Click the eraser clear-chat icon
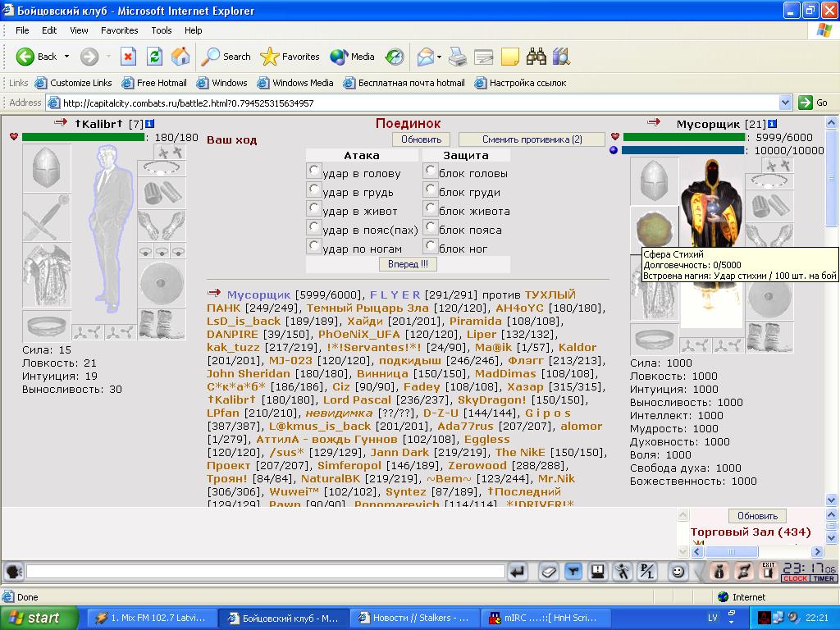This screenshot has width=840, height=630. pos(548,572)
